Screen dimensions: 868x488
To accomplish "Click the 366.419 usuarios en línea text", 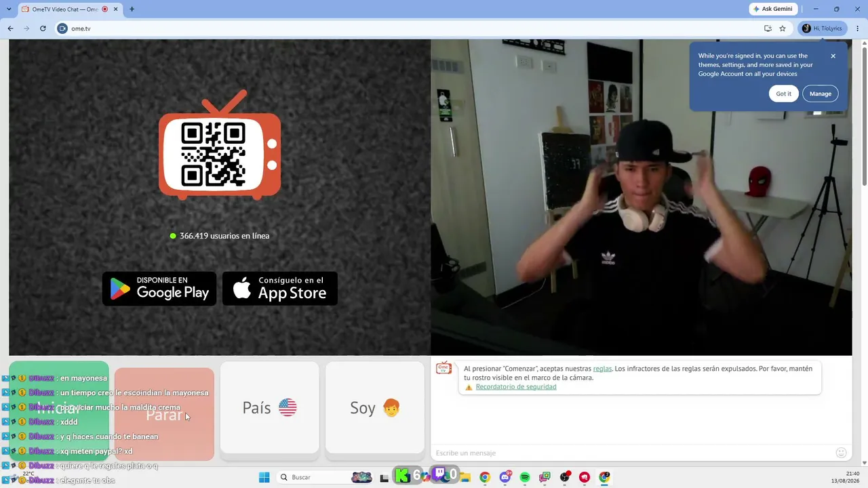I will coord(224,236).
